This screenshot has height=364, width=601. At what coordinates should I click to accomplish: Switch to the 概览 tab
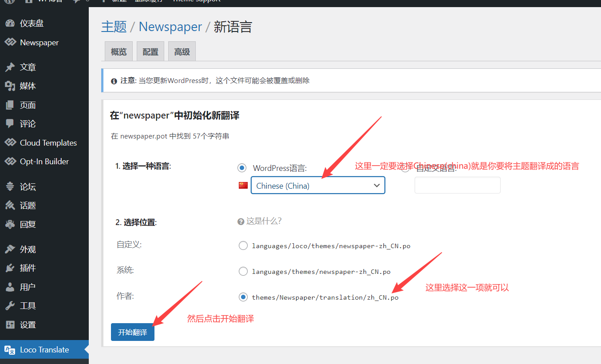point(119,51)
